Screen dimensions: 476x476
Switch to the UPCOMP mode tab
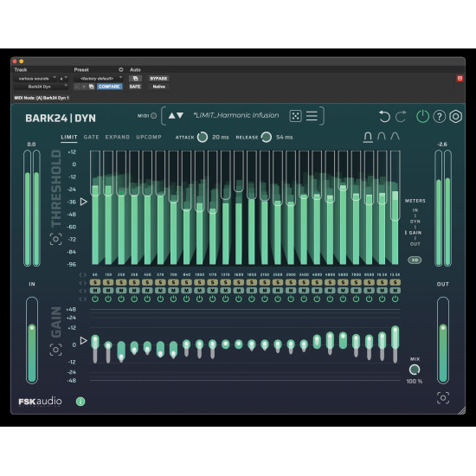(149, 138)
